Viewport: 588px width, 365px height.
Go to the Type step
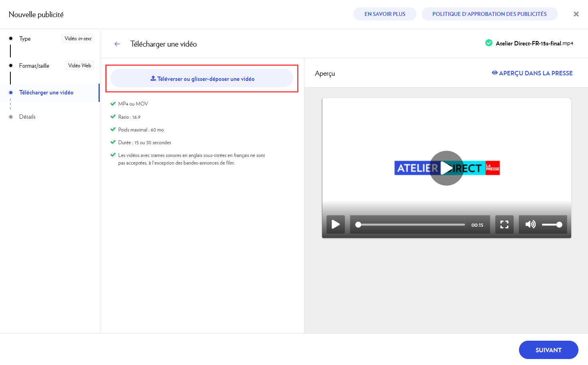[25, 39]
